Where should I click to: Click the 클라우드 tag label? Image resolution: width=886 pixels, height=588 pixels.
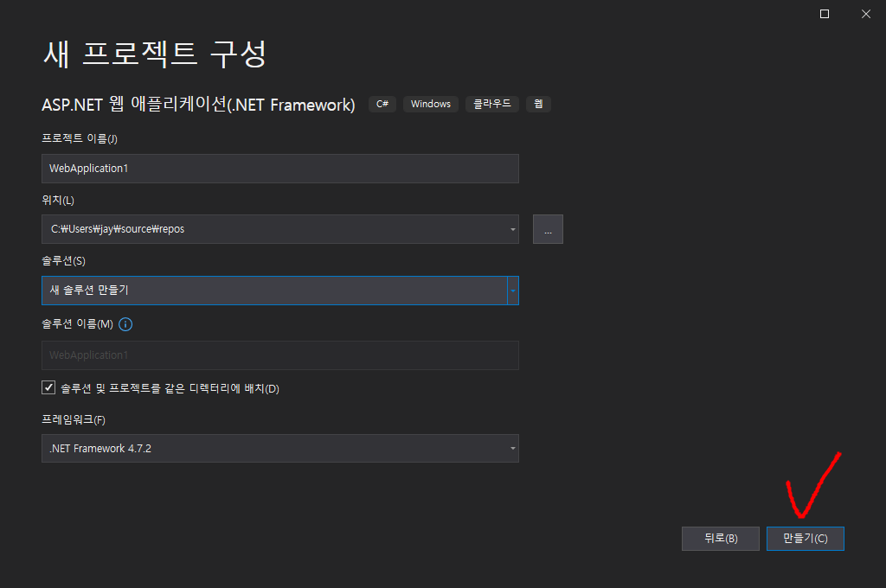tap(492, 104)
